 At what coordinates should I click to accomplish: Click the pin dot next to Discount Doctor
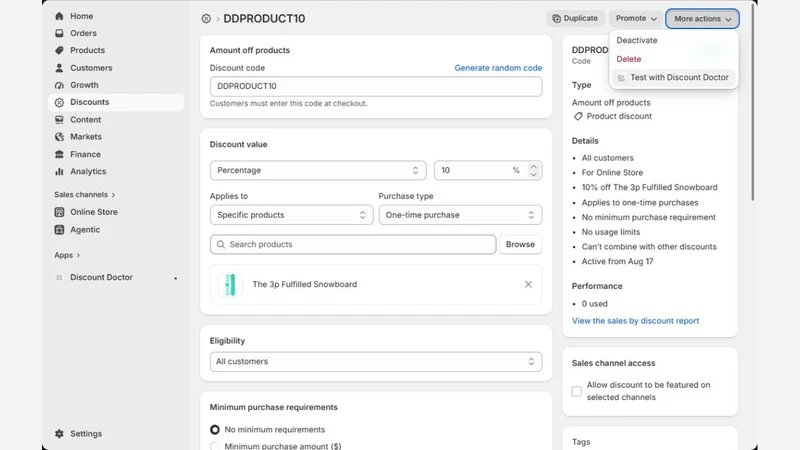(x=176, y=279)
